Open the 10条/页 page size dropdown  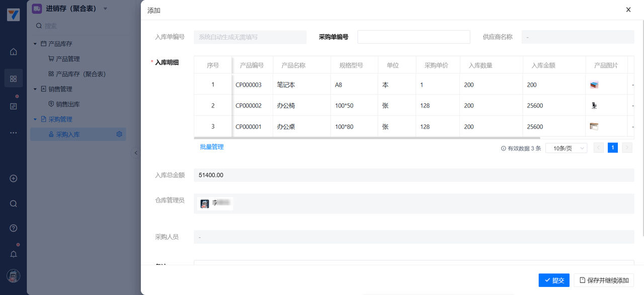point(566,149)
